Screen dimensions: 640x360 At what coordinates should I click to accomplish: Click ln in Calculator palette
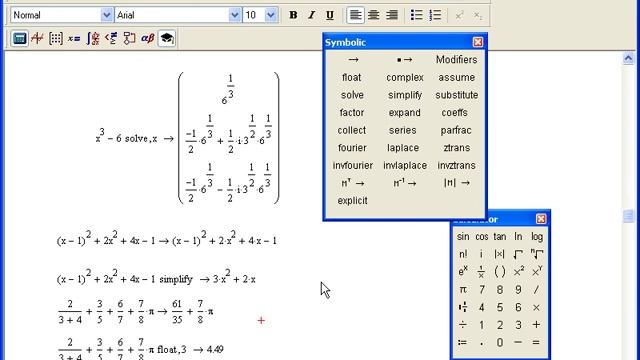click(518, 237)
